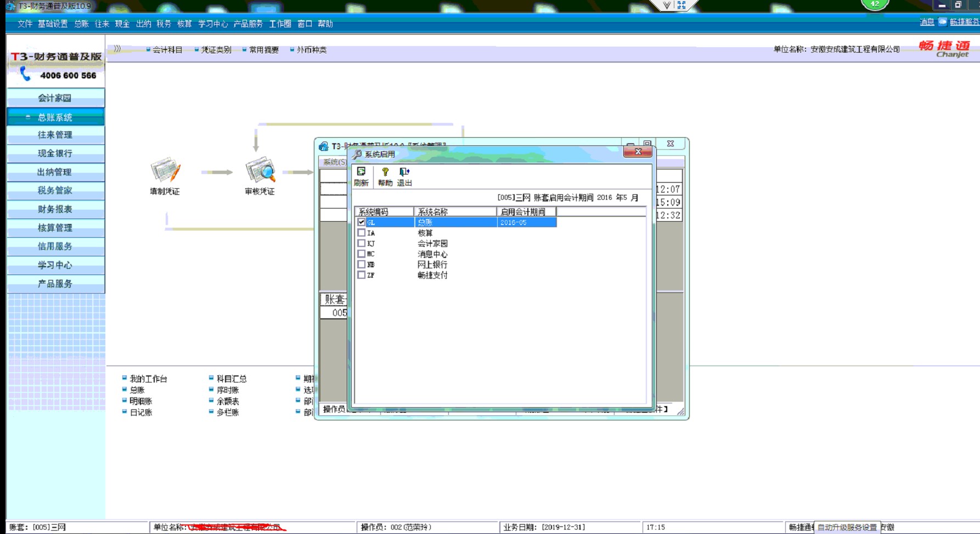The height and width of the screenshot is (534, 980).
Task: Click the green 42 badge at top
Action: pos(875,4)
